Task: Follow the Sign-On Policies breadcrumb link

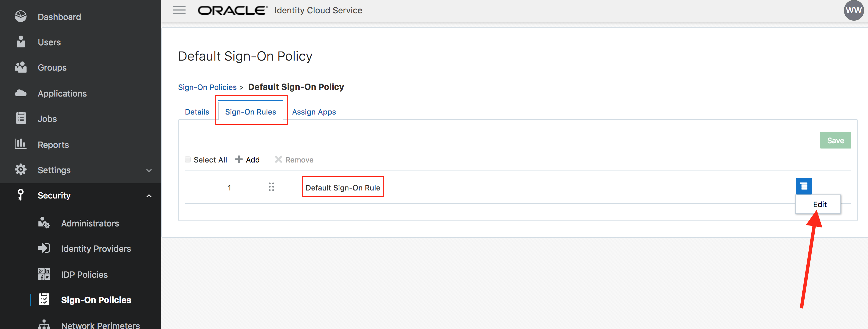Action: pyautogui.click(x=207, y=87)
